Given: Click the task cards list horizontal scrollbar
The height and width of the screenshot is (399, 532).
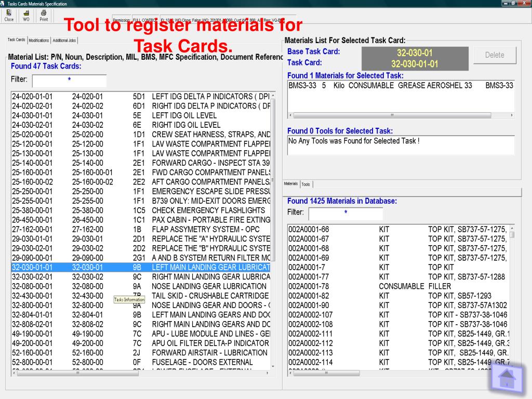Looking at the screenshot, I should 140,373.
